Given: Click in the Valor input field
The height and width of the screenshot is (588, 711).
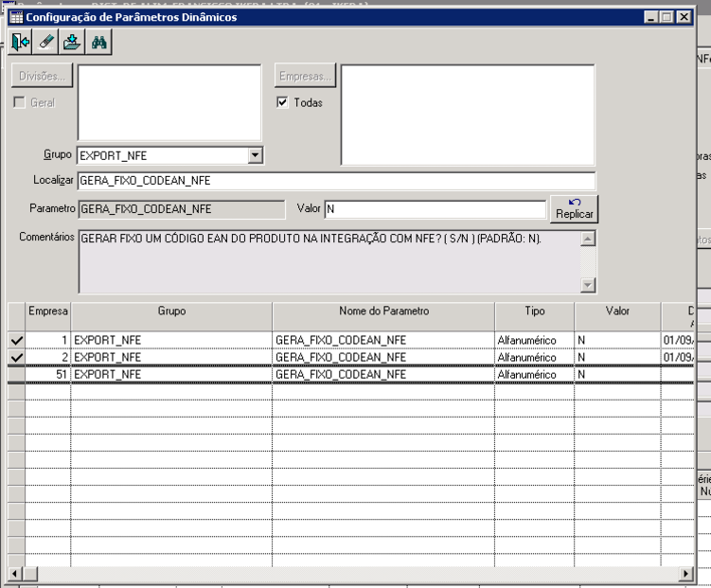Looking at the screenshot, I should click(x=435, y=209).
